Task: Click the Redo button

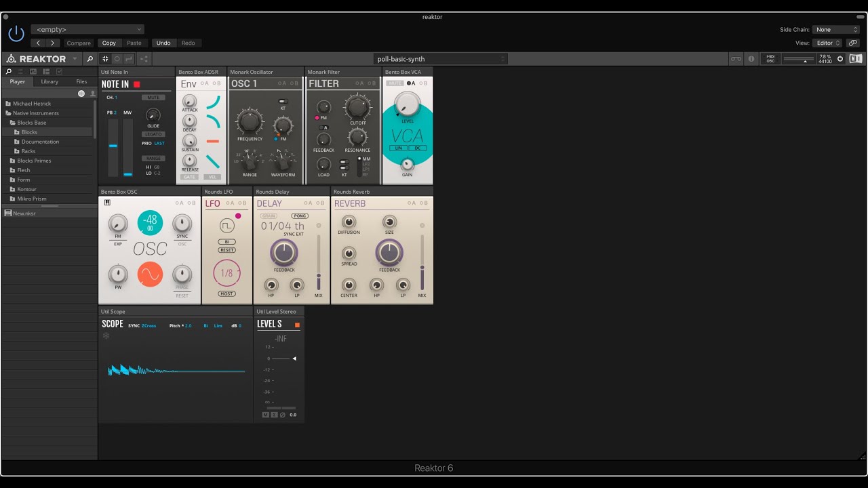Action: click(188, 43)
